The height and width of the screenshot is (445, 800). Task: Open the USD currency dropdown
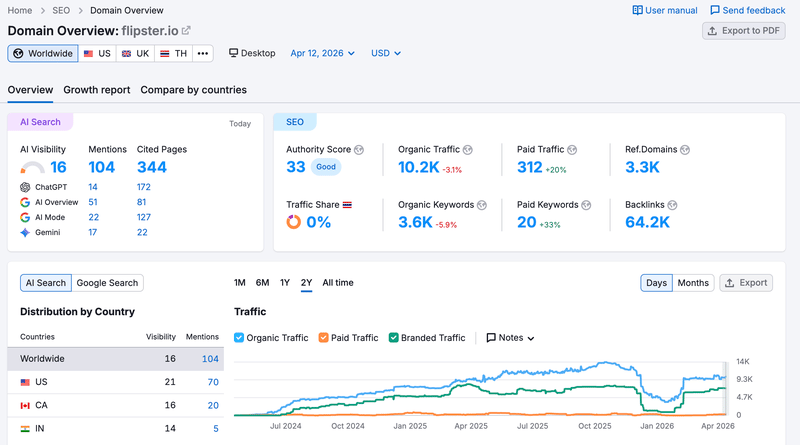tap(386, 53)
